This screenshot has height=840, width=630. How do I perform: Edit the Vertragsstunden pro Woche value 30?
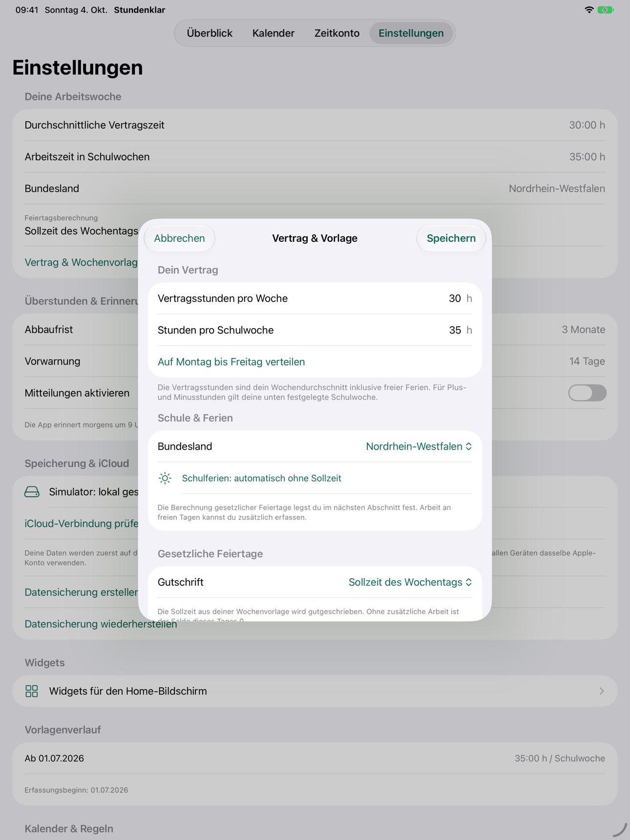click(455, 298)
